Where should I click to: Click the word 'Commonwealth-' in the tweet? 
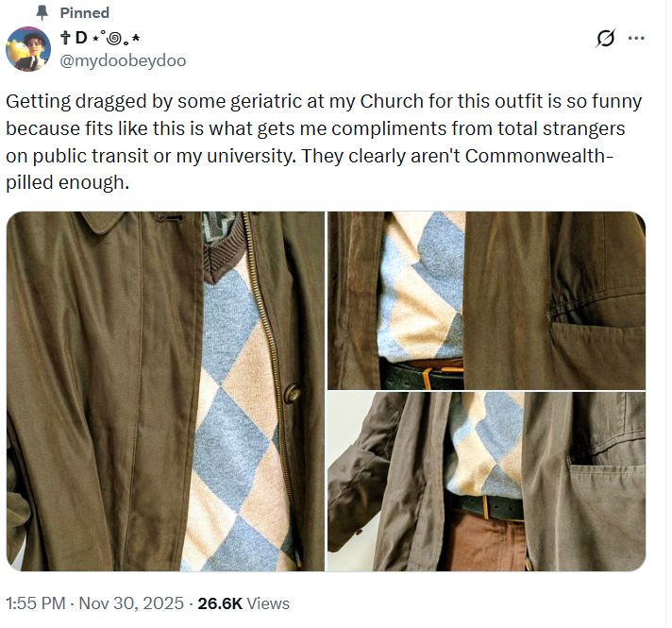pyautogui.click(x=540, y=156)
